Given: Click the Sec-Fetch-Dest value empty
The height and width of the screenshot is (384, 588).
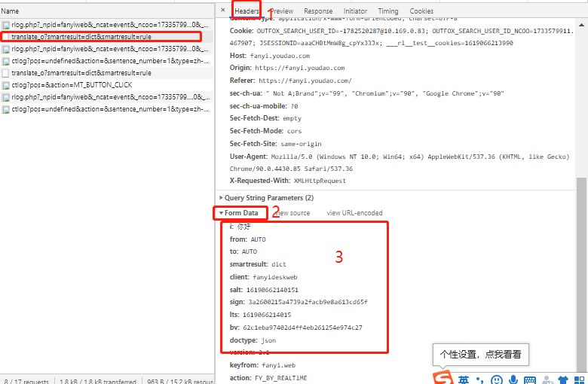Looking at the screenshot, I should 292,118.
